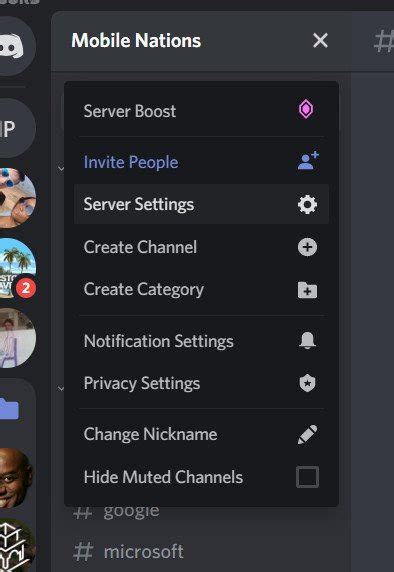Click the Hide Muted Channels label

click(163, 477)
